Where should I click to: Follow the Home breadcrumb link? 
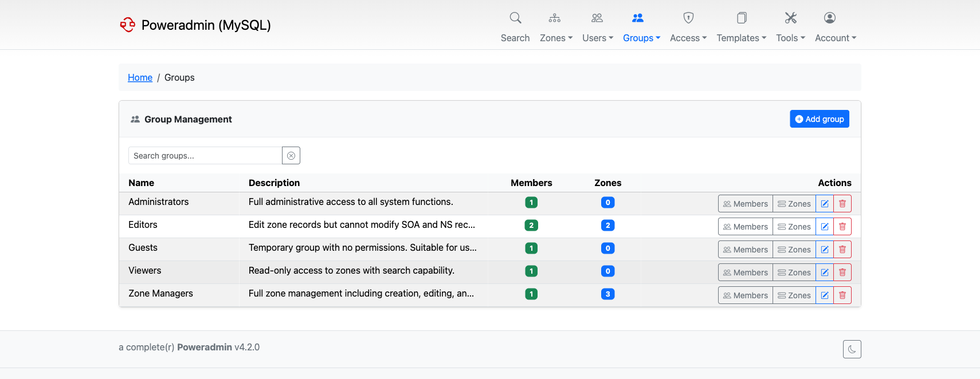point(140,77)
